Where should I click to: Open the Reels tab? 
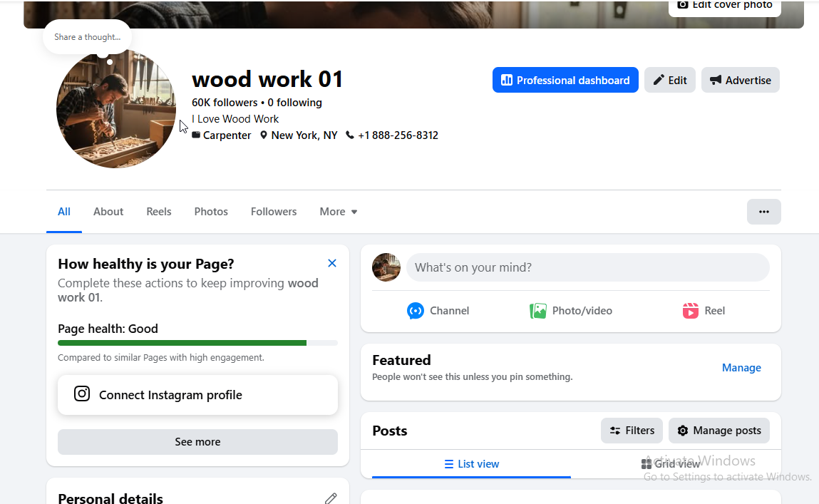(159, 212)
